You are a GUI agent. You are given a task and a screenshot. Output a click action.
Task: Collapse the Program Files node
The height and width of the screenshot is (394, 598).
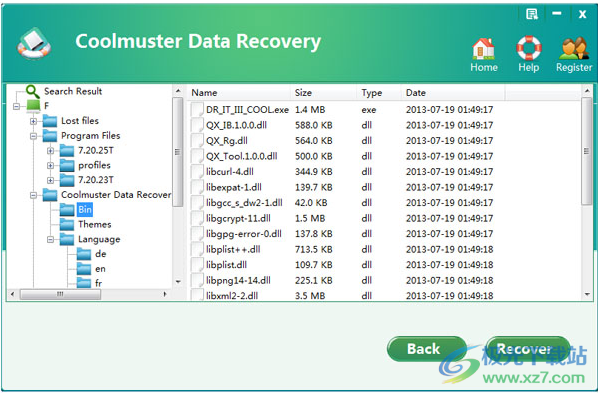34,136
